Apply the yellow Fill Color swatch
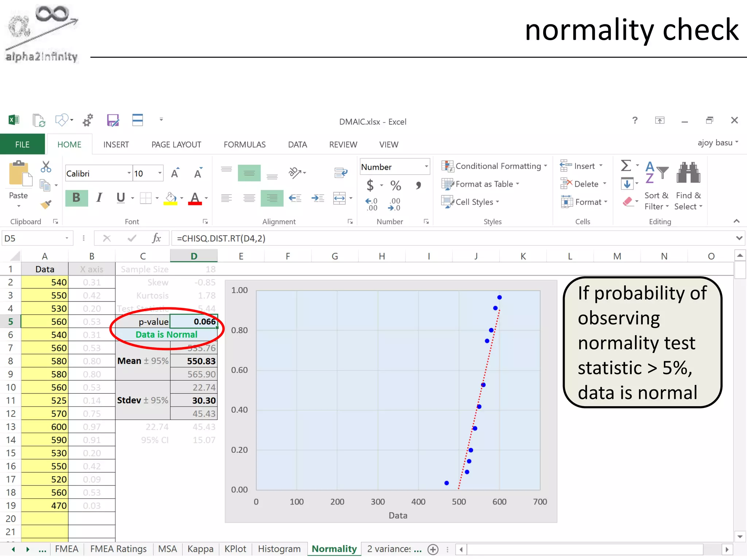The height and width of the screenshot is (560, 747). 171,199
